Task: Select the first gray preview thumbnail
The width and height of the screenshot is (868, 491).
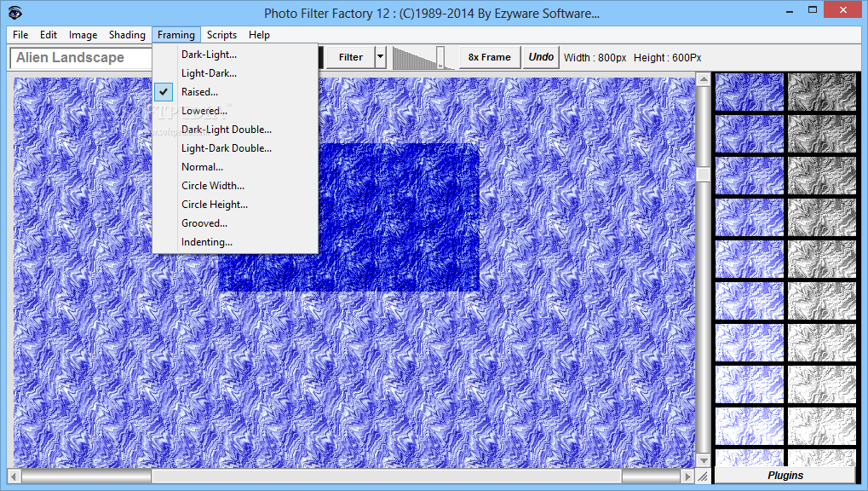Action: (822, 92)
